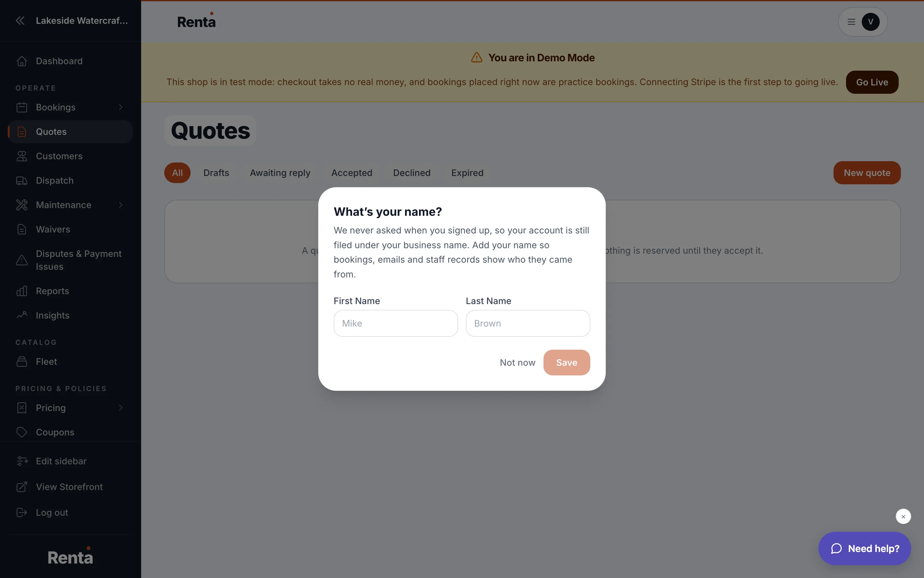Click the Renta logo in header
The width and height of the screenshot is (924, 578).
click(196, 21)
